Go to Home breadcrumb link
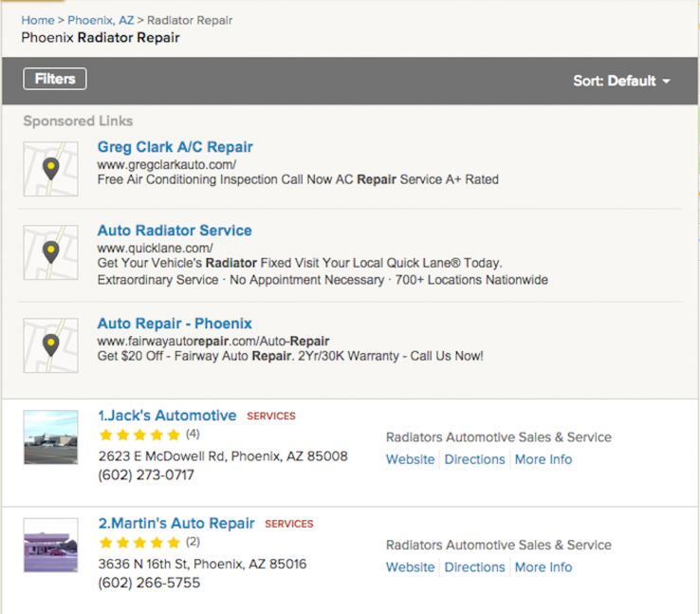 (38, 20)
